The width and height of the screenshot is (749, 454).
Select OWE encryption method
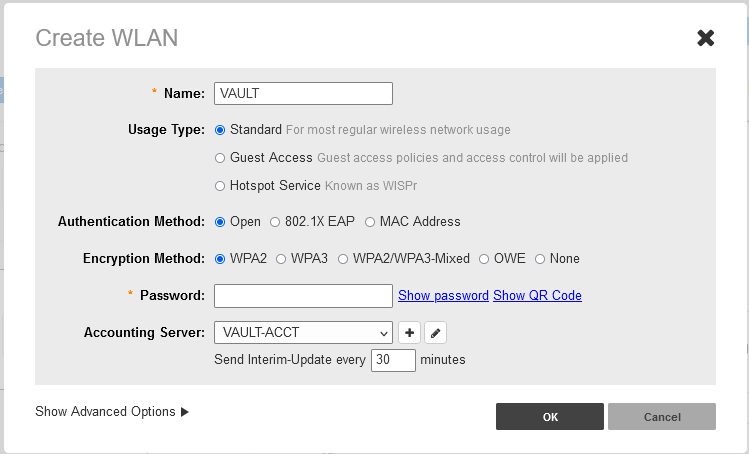[x=483, y=259]
